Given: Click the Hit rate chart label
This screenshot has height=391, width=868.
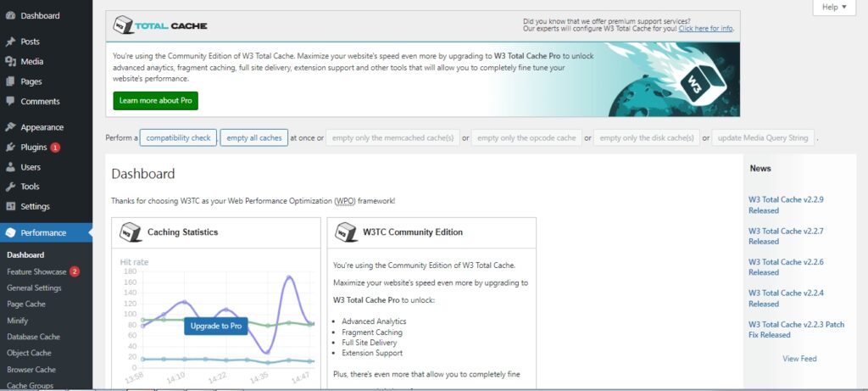Looking at the screenshot, I should (x=134, y=262).
